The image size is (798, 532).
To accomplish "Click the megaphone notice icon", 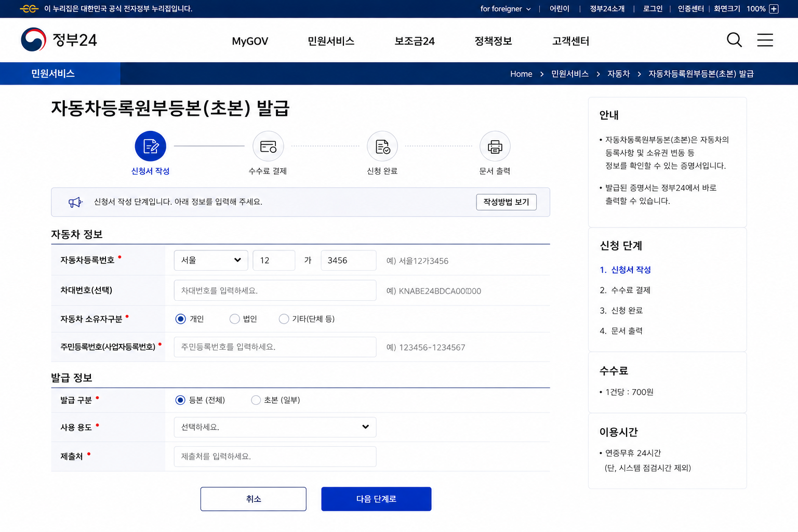I will pyautogui.click(x=75, y=202).
